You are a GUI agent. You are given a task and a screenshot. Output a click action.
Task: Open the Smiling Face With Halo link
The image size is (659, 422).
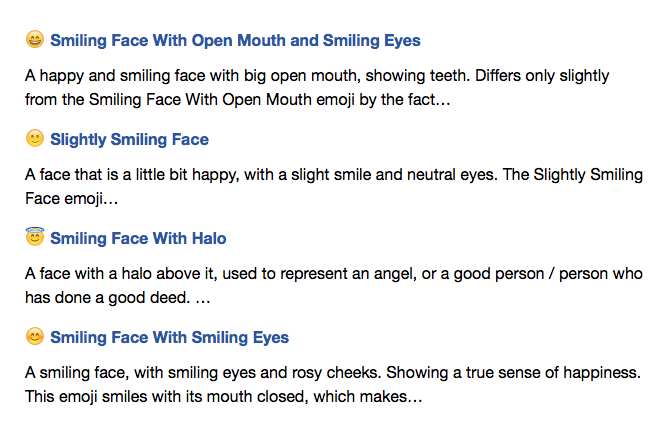(138, 238)
